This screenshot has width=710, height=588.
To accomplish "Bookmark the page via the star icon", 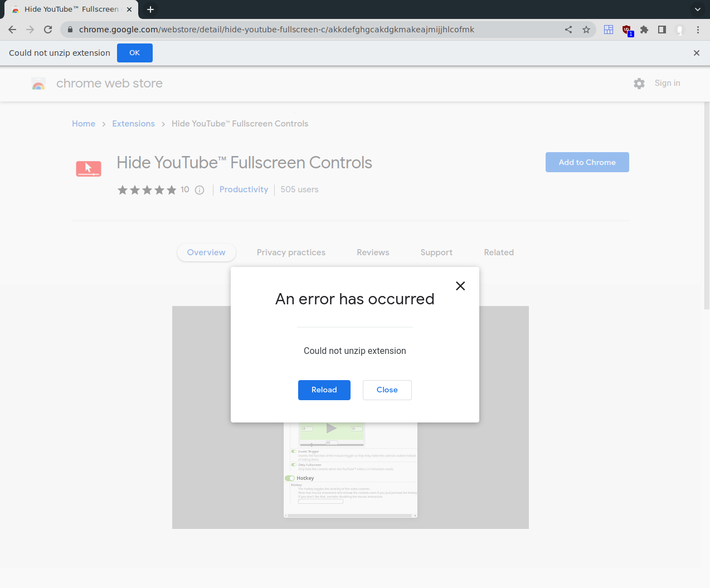I will tap(586, 30).
